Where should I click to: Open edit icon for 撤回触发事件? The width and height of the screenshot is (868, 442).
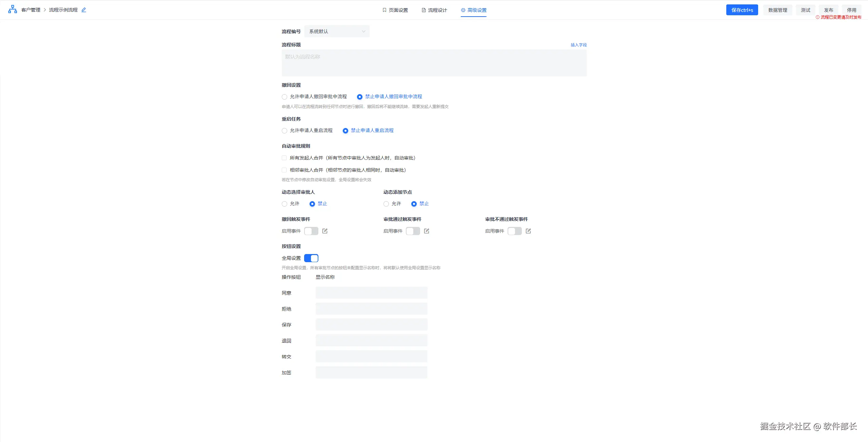tap(325, 231)
